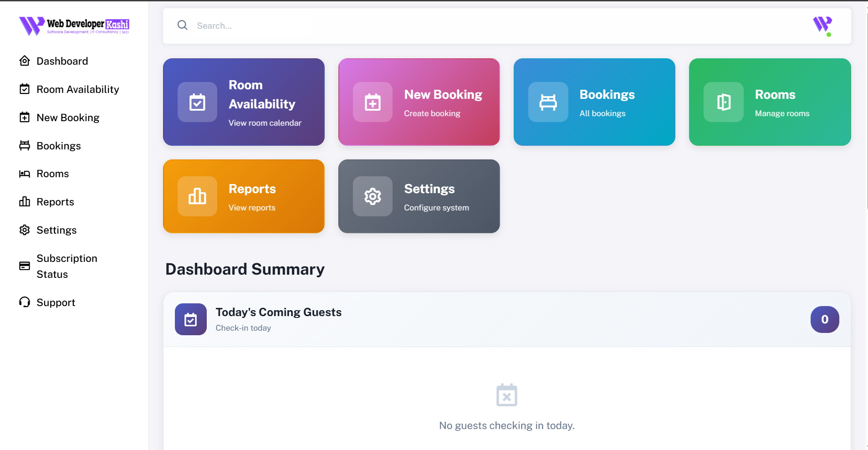Screen dimensions: 868x450
Task: Click the bed icon on Bookings card
Action: coord(548,102)
